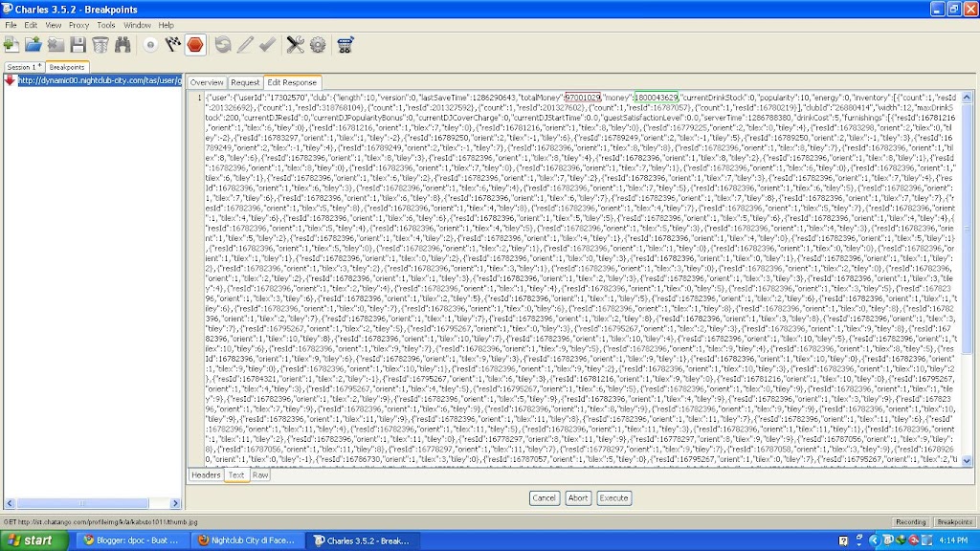Click the response text scrollbar down arrow

point(967,461)
